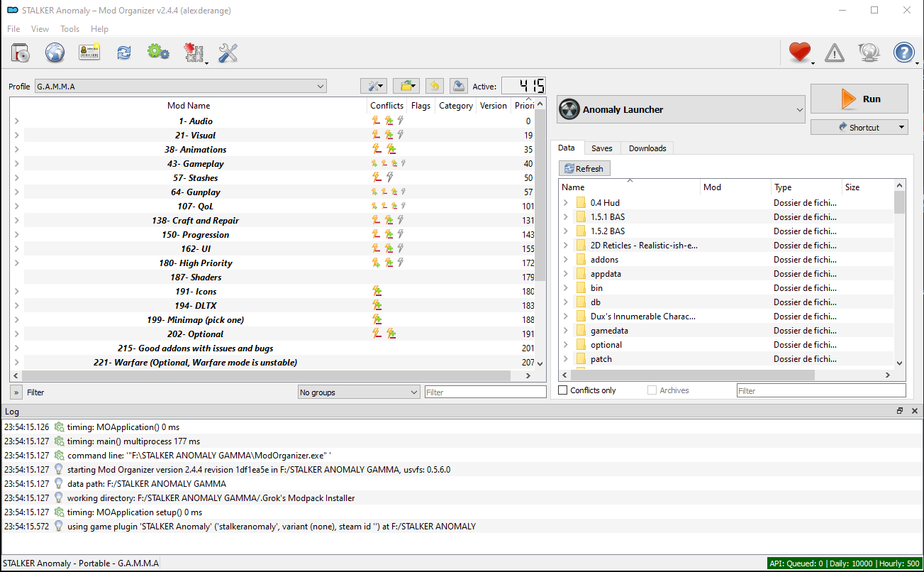Enable the Conflicts only checkbox

tap(563, 390)
